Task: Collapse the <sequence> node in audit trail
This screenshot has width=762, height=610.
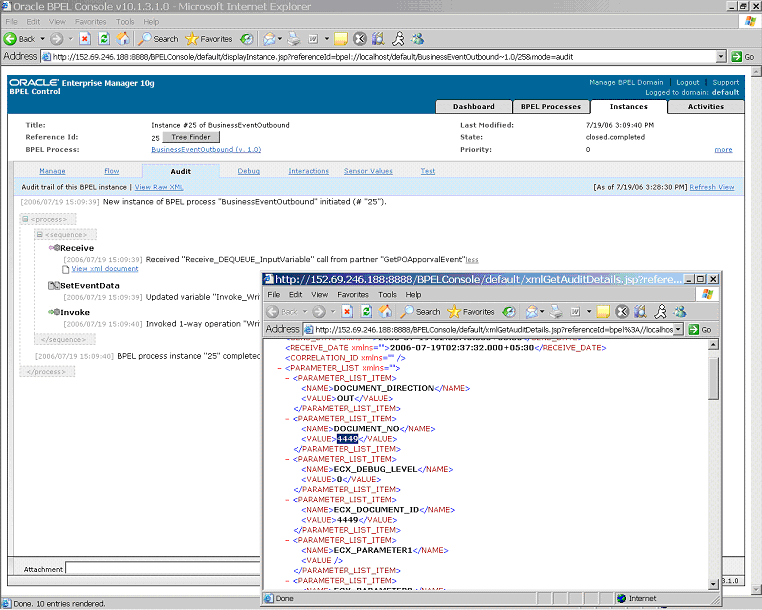Action: click(40, 235)
